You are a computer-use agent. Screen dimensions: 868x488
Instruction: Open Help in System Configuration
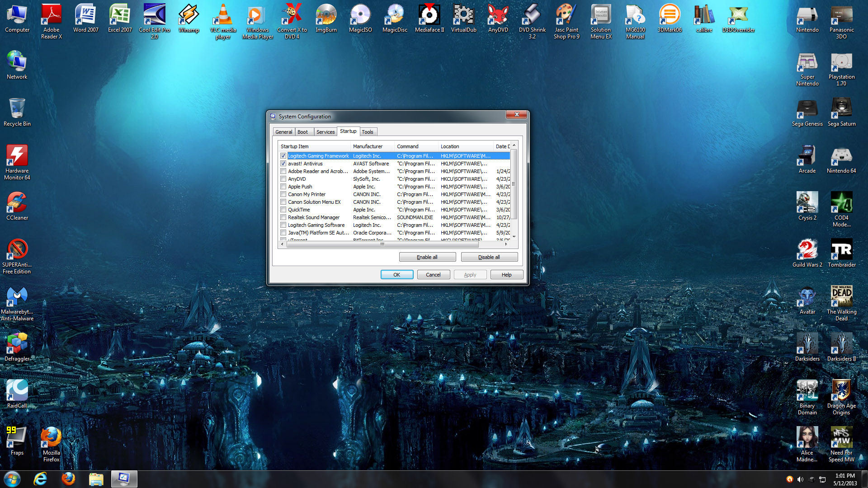pyautogui.click(x=507, y=275)
